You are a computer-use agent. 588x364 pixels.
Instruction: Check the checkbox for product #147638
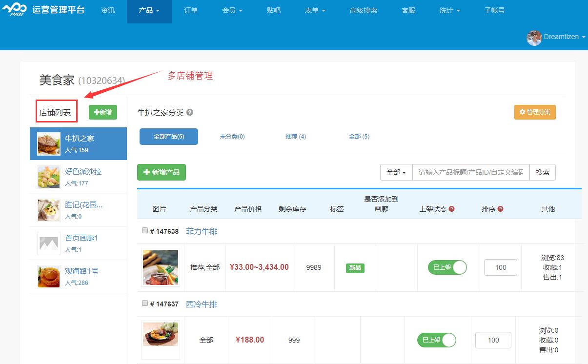(x=144, y=230)
